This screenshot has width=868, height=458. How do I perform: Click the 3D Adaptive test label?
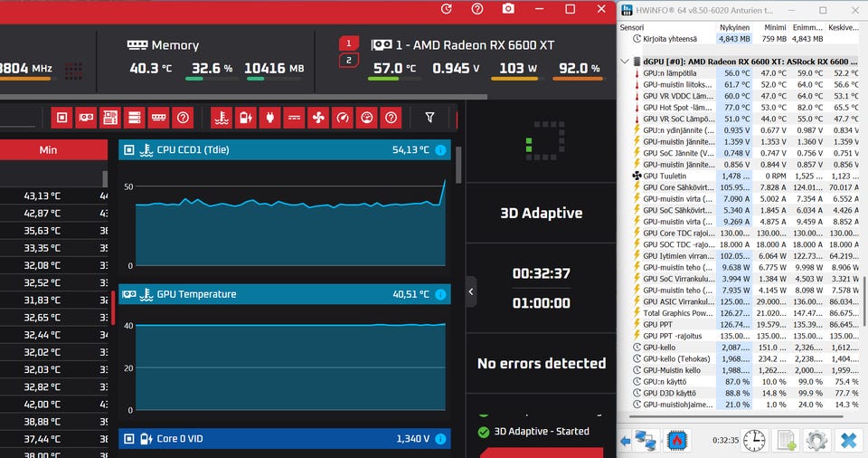(x=542, y=214)
